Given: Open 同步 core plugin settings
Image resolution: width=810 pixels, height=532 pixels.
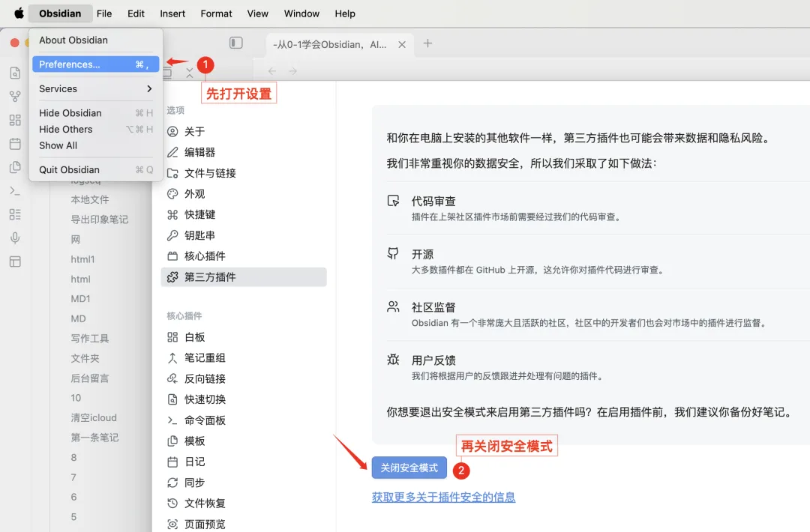Looking at the screenshot, I should point(244,483).
